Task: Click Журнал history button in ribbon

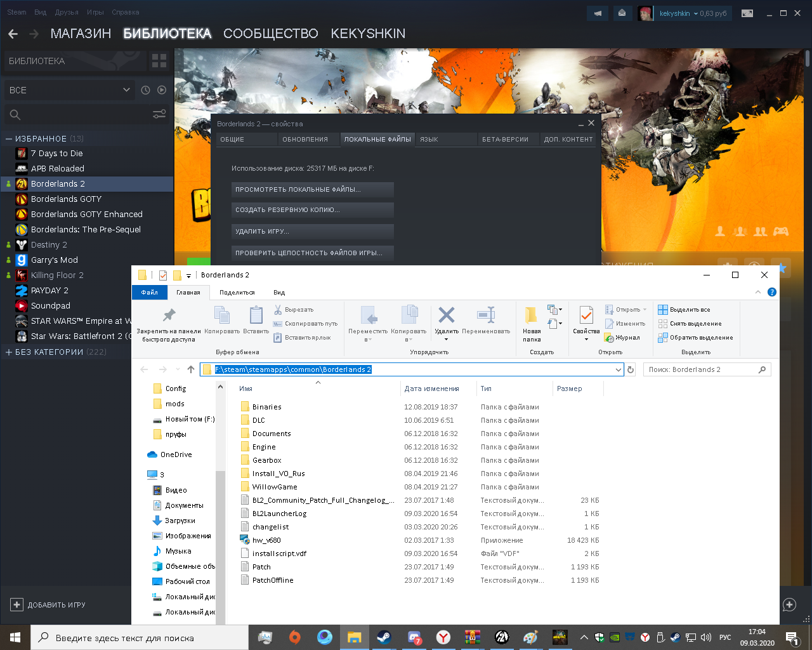Action: click(x=622, y=338)
